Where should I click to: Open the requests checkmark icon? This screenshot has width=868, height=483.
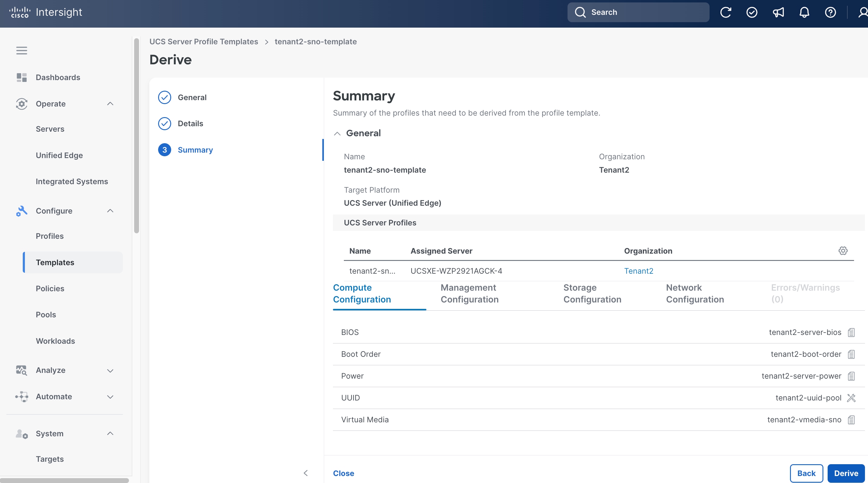(752, 12)
